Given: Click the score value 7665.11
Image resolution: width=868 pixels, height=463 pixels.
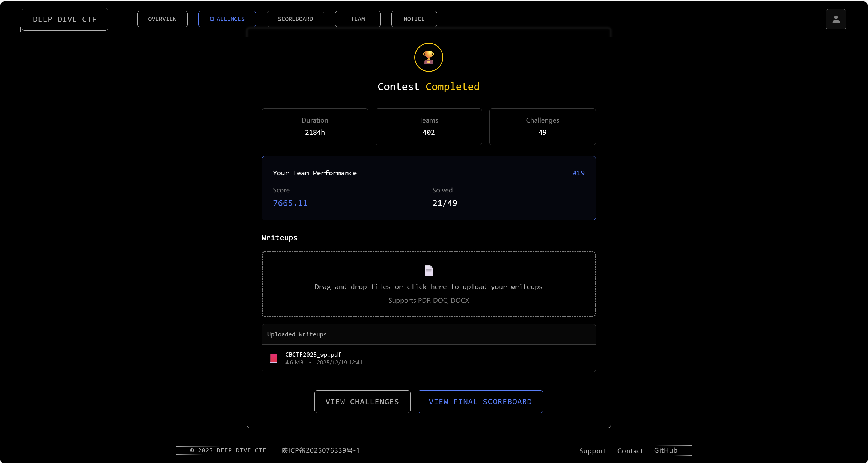Looking at the screenshot, I should pyautogui.click(x=290, y=203).
